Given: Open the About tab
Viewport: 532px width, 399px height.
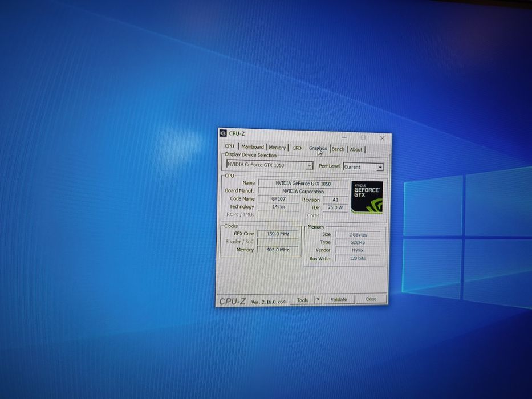Looking at the screenshot, I should point(356,149).
